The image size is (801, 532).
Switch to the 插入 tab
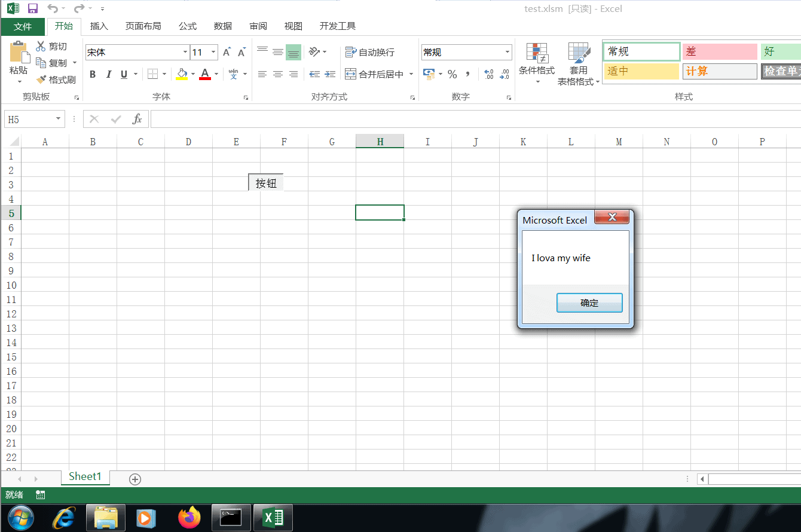99,26
